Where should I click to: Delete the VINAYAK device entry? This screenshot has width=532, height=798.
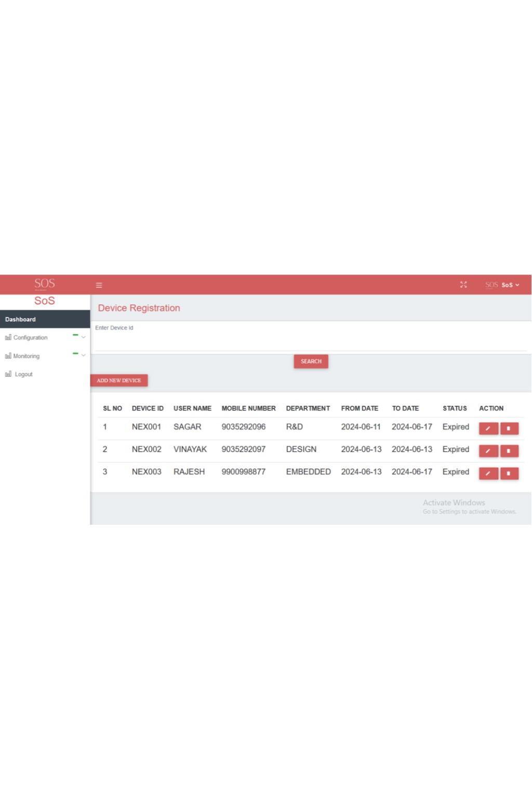tap(509, 451)
